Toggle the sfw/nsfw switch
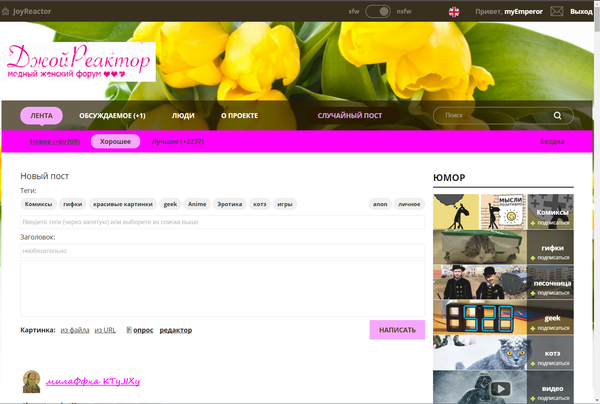The height and width of the screenshot is (404, 600). click(x=378, y=11)
